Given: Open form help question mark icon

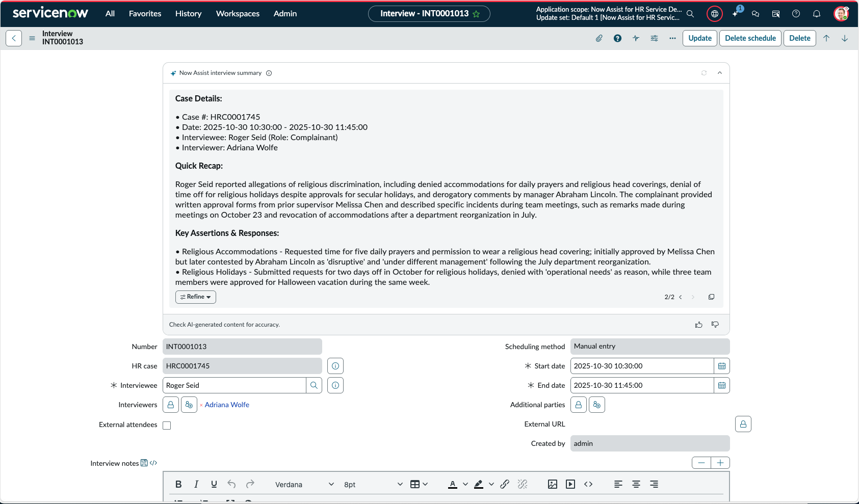Looking at the screenshot, I should tap(617, 38).
